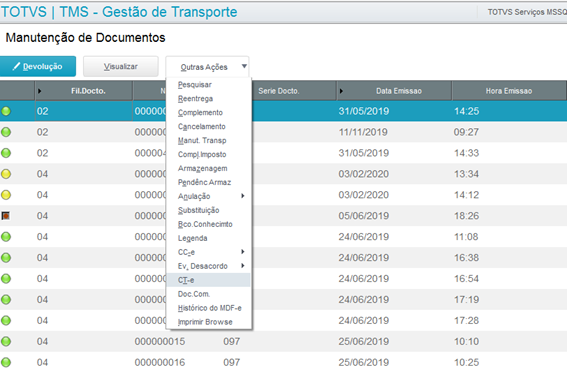The width and height of the screenshot is (567, 372).
Task: Click the sort arrow in Fil.Docto. header
Action: click(x=39, y=91)
